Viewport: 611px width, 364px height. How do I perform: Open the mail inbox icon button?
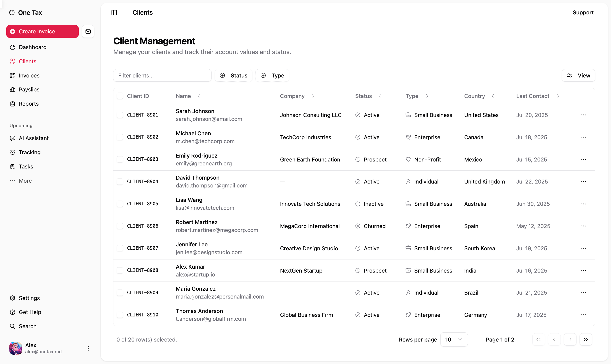point(88,31)
